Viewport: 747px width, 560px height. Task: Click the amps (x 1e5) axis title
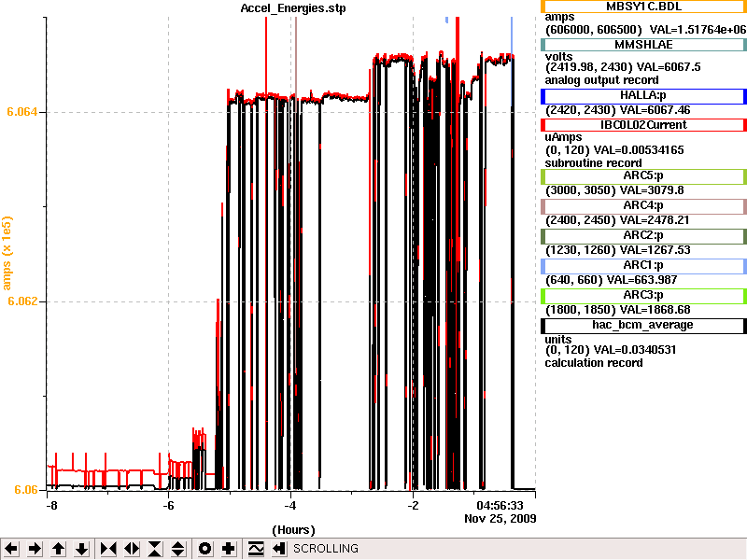point(7,253)
